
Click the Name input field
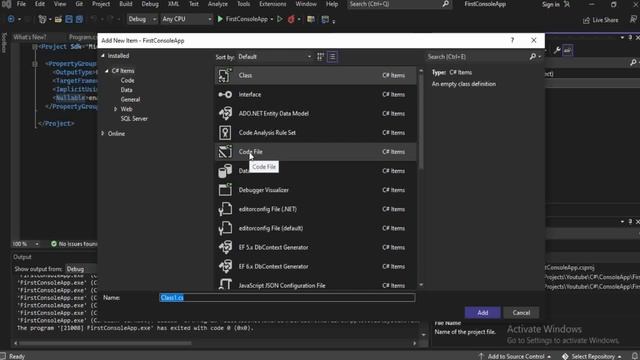pos(287,298)
